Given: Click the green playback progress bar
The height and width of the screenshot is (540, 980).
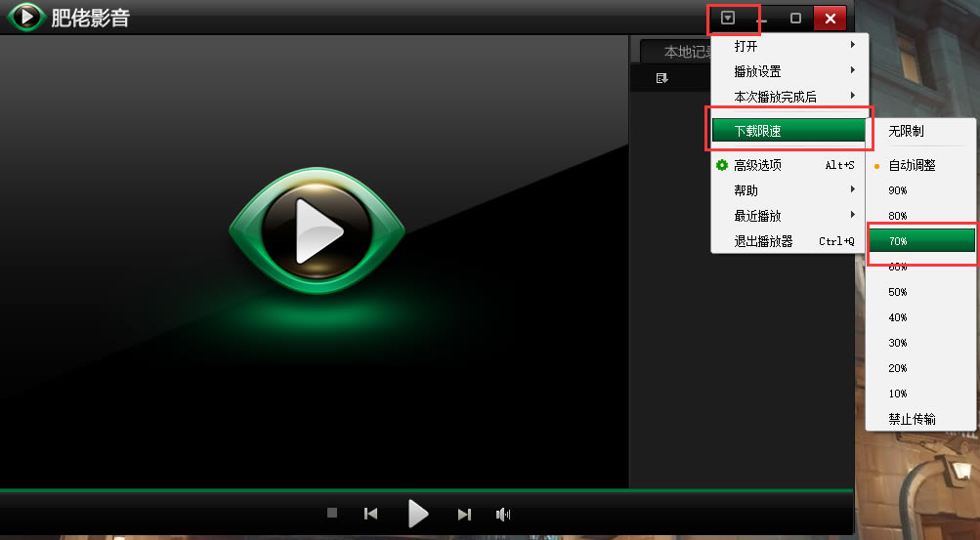Looking at the screenshot, I should pyautogui.click(x=426, y=490).
